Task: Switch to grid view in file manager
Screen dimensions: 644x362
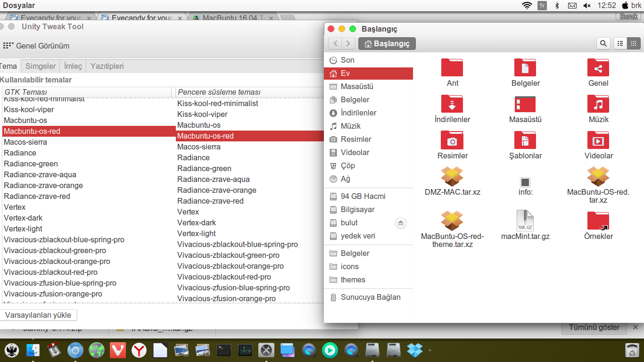Action: (633, 44)
